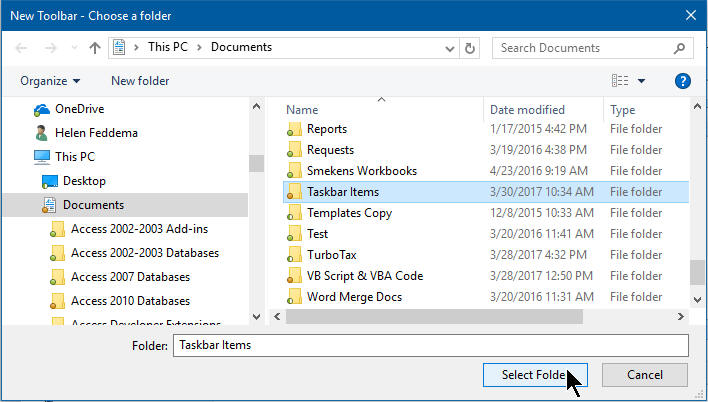Click the Documents icon in the address bar
708x402 pixels.
pos(119,47)
